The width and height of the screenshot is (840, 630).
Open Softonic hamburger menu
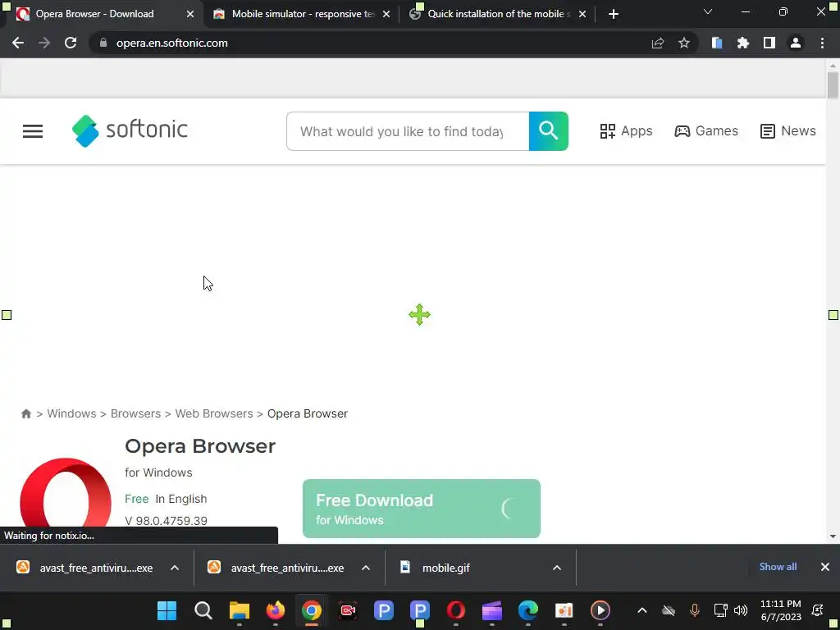point(33,131)
